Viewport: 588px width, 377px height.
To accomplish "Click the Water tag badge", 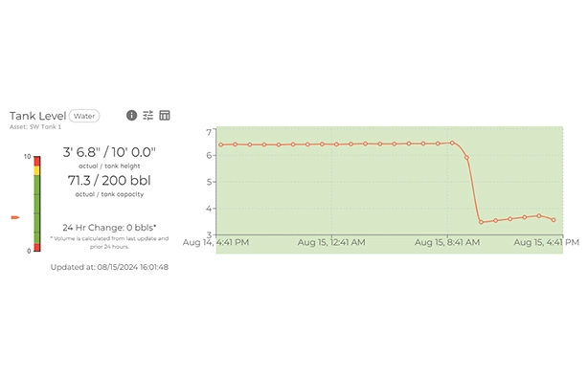I will (x=84, y=116).
